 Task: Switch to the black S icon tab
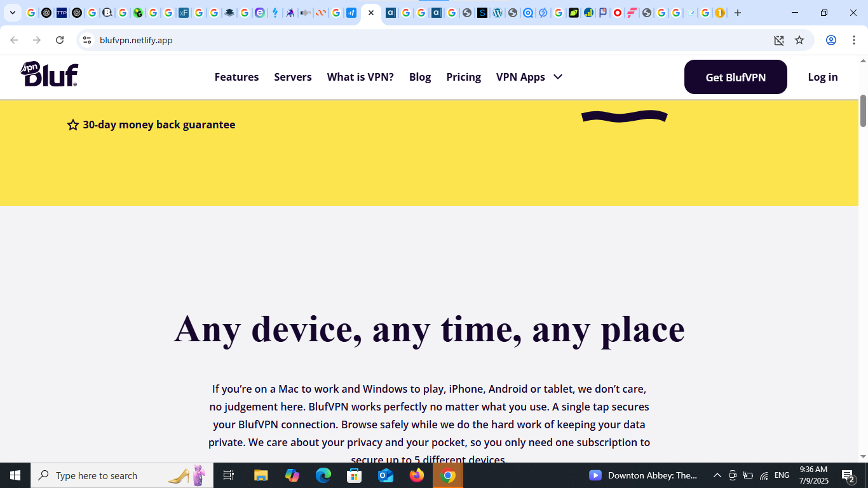point(482,13)
